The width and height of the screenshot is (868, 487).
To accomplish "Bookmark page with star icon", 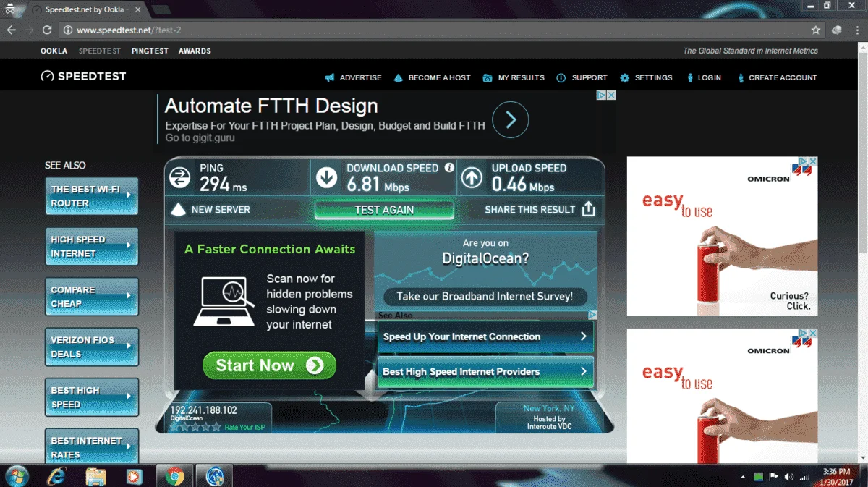I will click(x=816, y=30).
